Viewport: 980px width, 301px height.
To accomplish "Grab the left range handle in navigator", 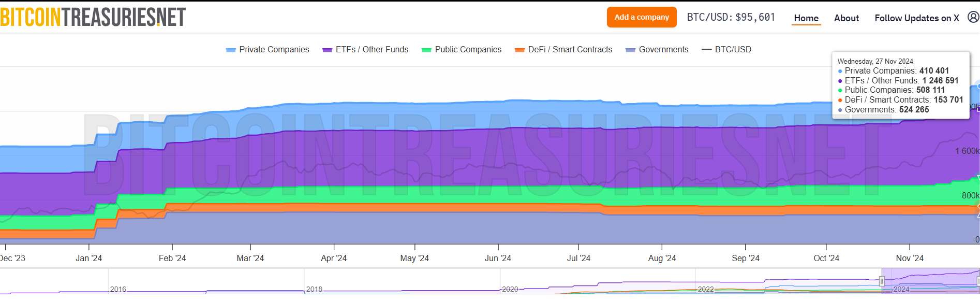I will [x=882, y=281].
